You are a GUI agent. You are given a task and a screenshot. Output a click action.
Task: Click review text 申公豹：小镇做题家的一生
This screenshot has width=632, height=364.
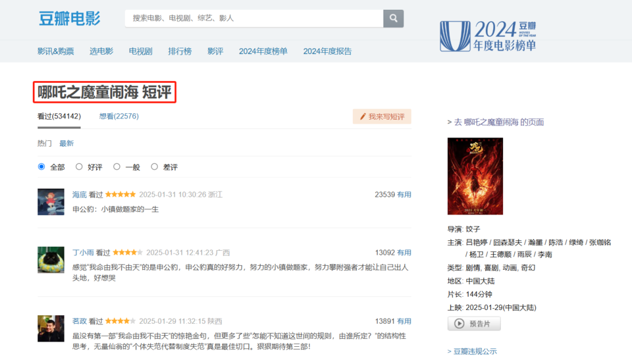pyautogui.click(x=116, y=209)
